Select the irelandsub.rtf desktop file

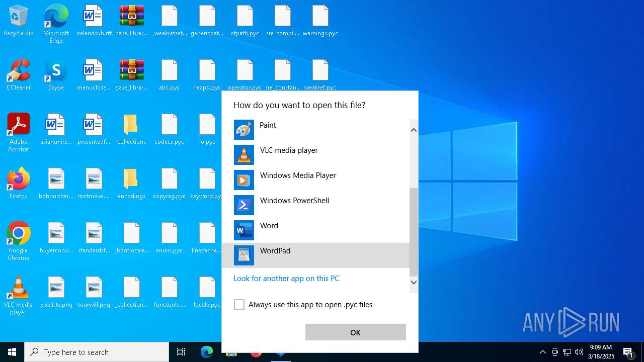click(x=94, y=21)
